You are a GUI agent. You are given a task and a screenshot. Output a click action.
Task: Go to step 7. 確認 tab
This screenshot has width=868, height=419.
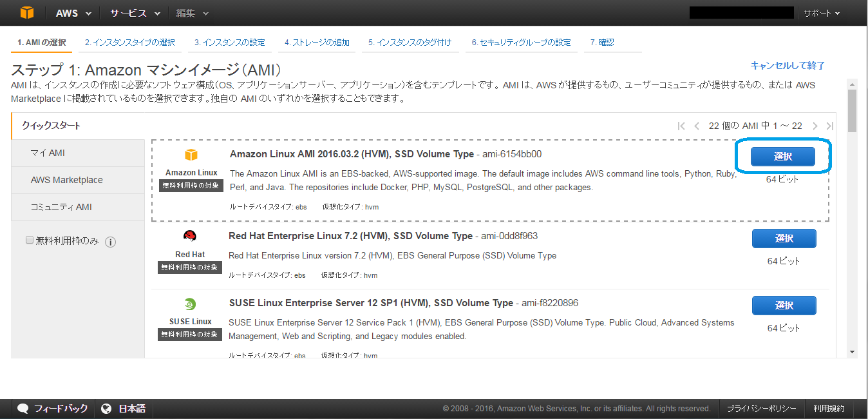(602, 43)
